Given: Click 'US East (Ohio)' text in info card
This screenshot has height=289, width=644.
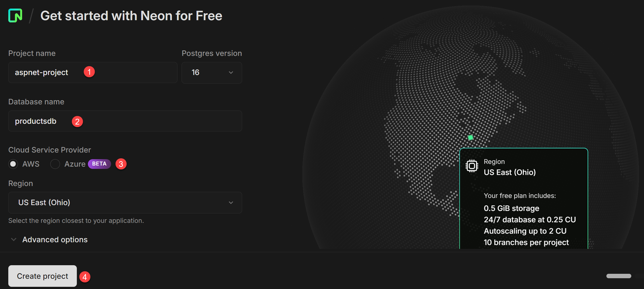Looking at the screenshot, I should [510, 172].
